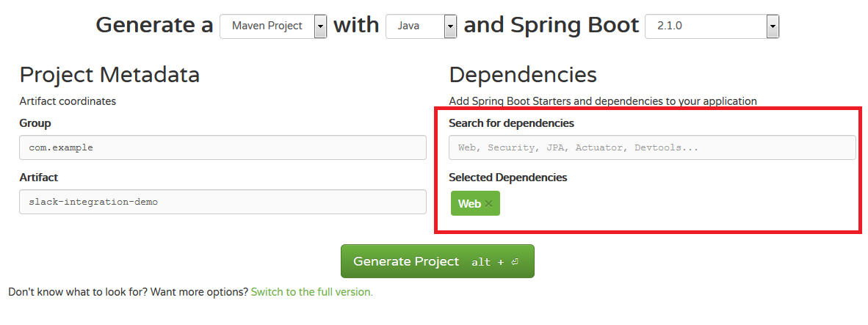868x325 pixels.
Task: Click the green Generate Project button
Action: click(438, 261)
